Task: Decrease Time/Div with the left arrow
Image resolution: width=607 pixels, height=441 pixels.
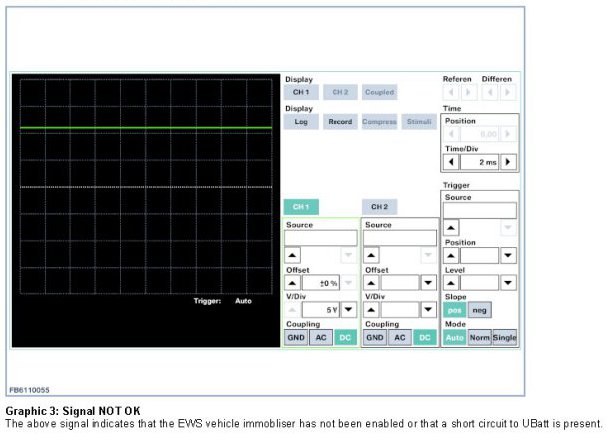Action: pos(452,161)
